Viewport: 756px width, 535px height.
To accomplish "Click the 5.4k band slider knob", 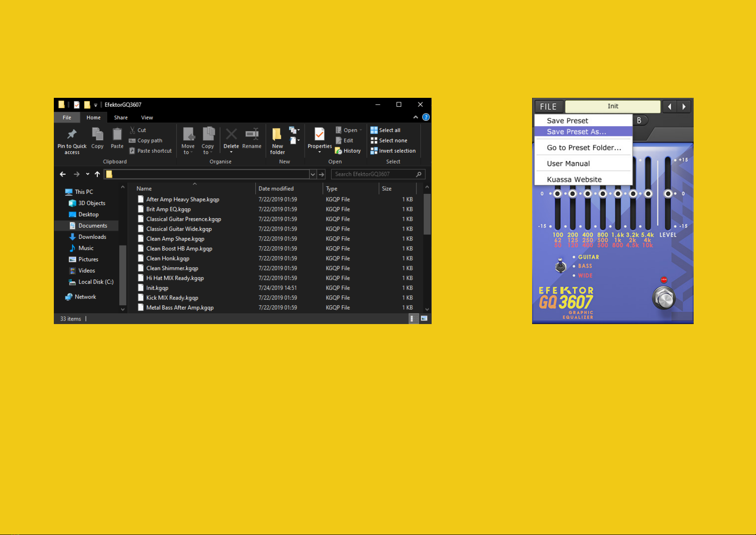I will point(648,194).
